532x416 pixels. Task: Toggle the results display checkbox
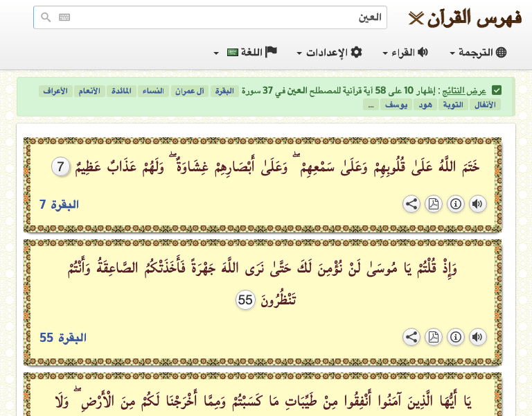coord(497,91)
